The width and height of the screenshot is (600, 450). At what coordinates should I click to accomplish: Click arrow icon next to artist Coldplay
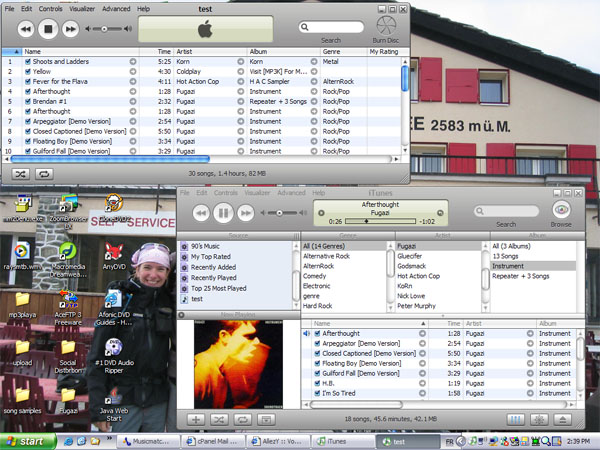241,72
